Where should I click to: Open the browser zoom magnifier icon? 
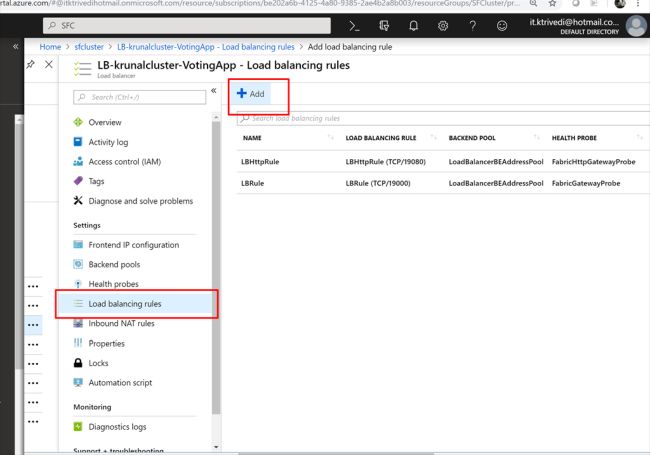534,4
